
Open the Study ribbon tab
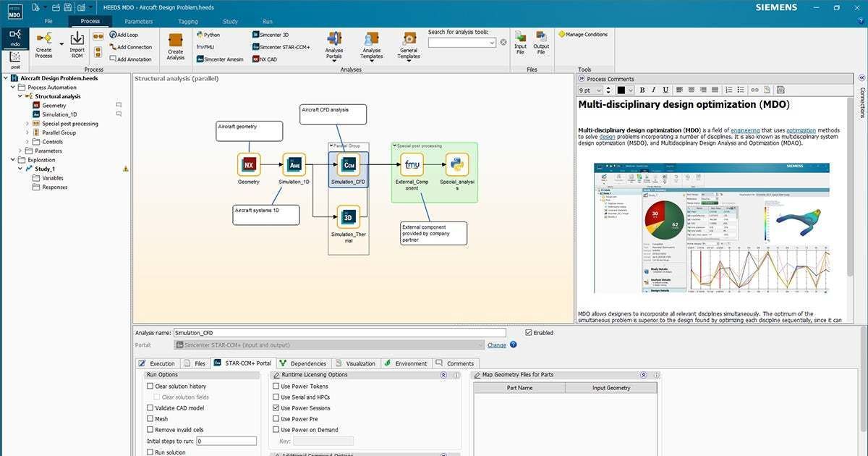[230, 22]
